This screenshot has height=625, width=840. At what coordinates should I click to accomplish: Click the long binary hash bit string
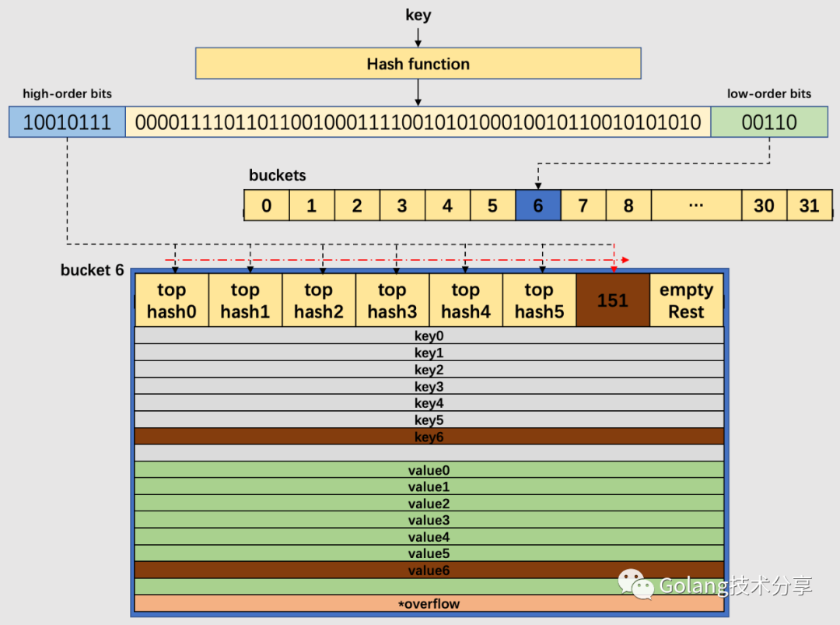click(424, 121)
